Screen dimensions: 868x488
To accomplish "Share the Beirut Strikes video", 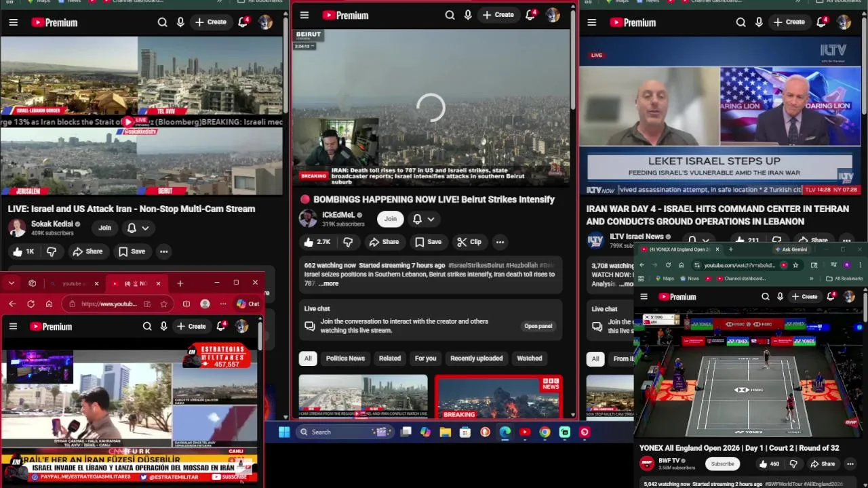I will pyautogui.click(x=384, y=242).
